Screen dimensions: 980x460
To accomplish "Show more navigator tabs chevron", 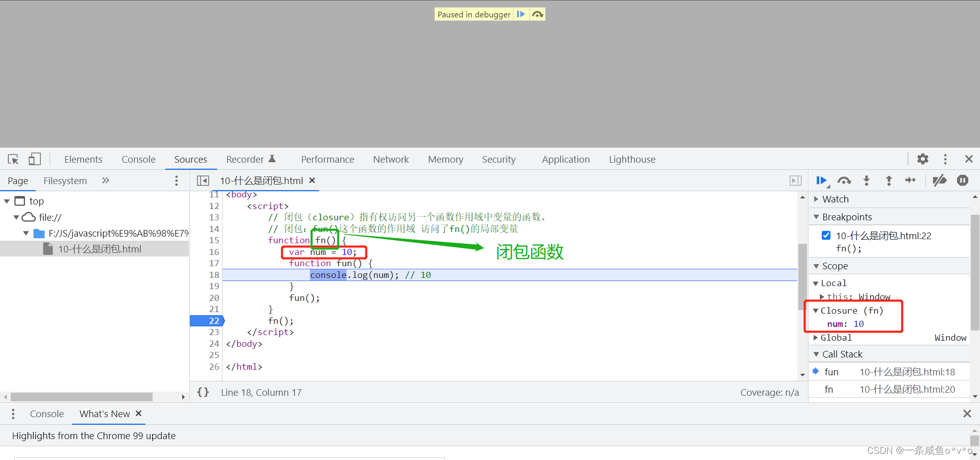I will click(x=106, y=181).
